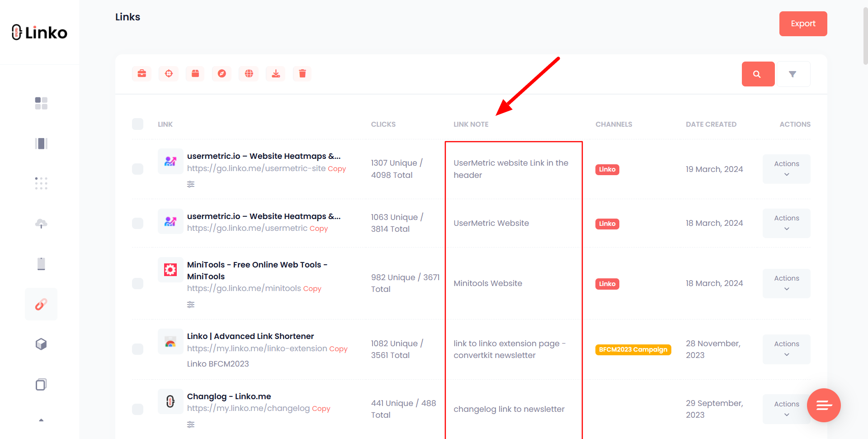Expand the sidebar collapse caret at bottom

(41, 420)
